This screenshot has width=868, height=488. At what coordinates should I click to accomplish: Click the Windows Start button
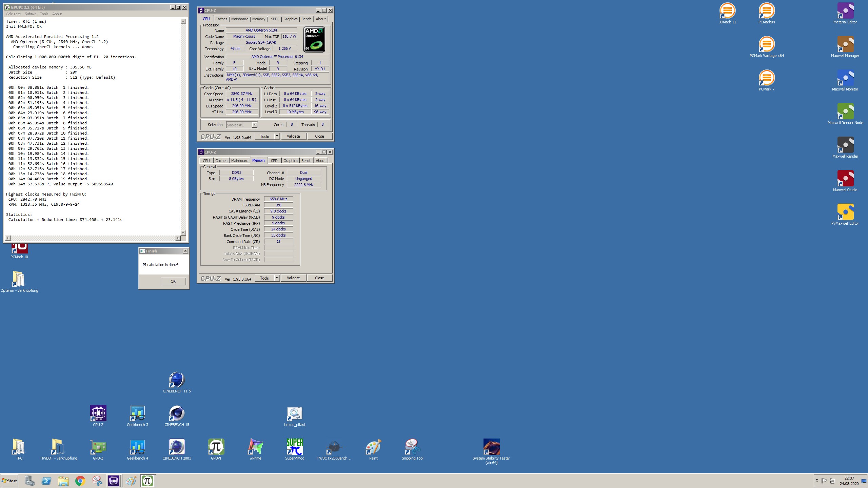[x=9, y=481]
